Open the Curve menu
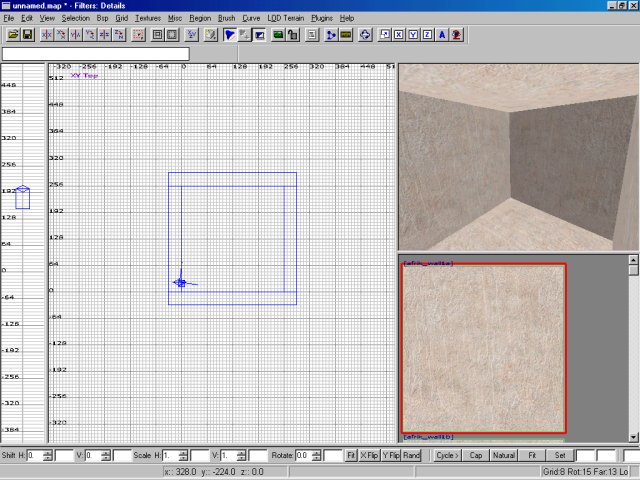Viewport: 640px width, 480px height. point(251,18)
